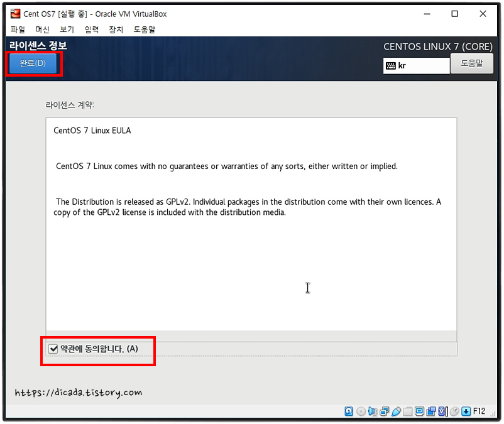The width and height of the screenshot is (504, 424).
Task: Click the shared folders status icon
Action: [x=408, y=411]
